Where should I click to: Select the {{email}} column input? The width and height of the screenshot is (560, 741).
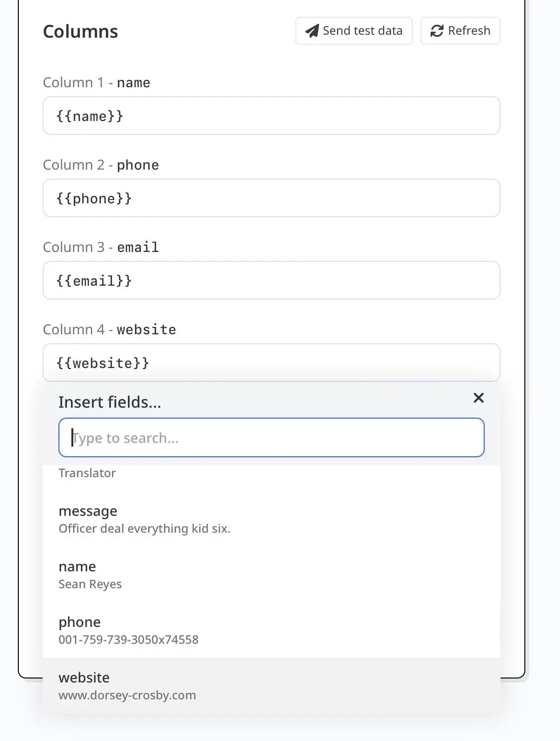tap(271, 281)
